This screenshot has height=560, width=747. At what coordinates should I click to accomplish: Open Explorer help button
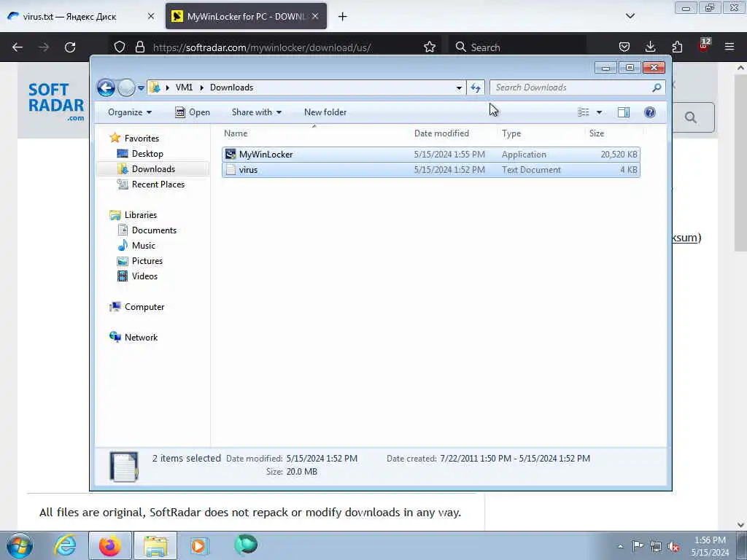click(650, 112)
